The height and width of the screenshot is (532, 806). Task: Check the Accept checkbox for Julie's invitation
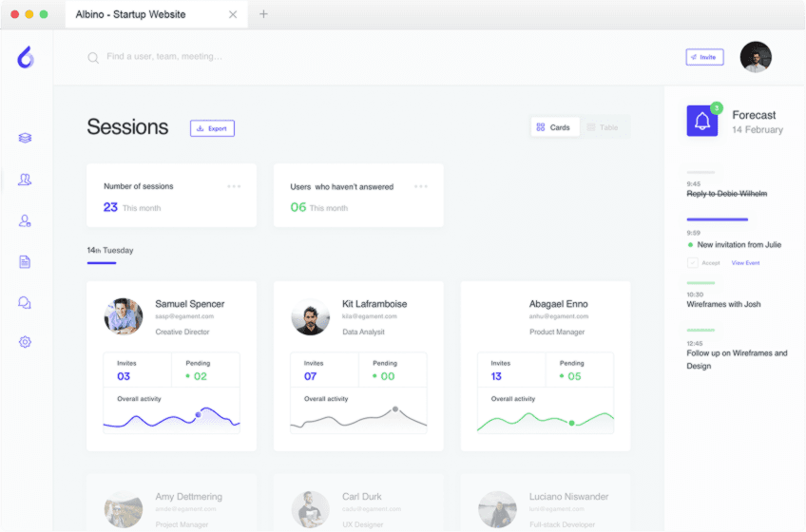(x=692, y=262)
